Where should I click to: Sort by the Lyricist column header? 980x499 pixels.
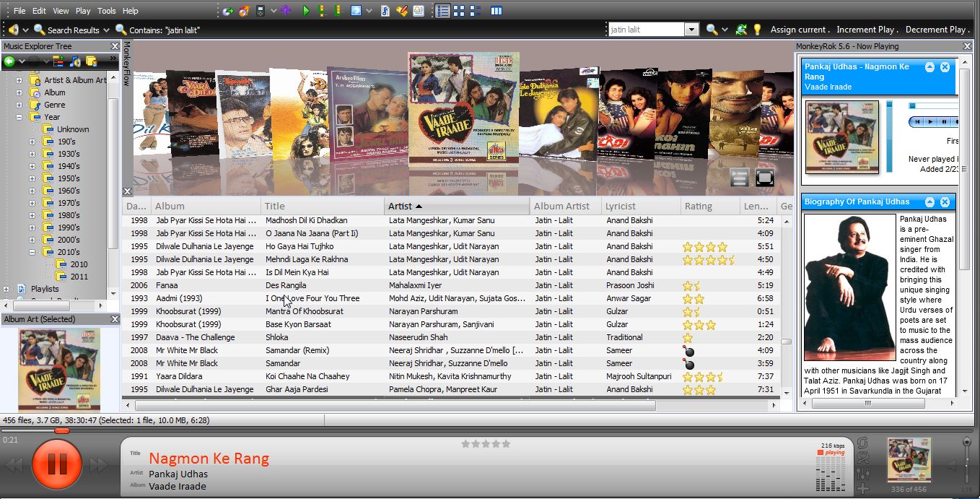[642, 206]
